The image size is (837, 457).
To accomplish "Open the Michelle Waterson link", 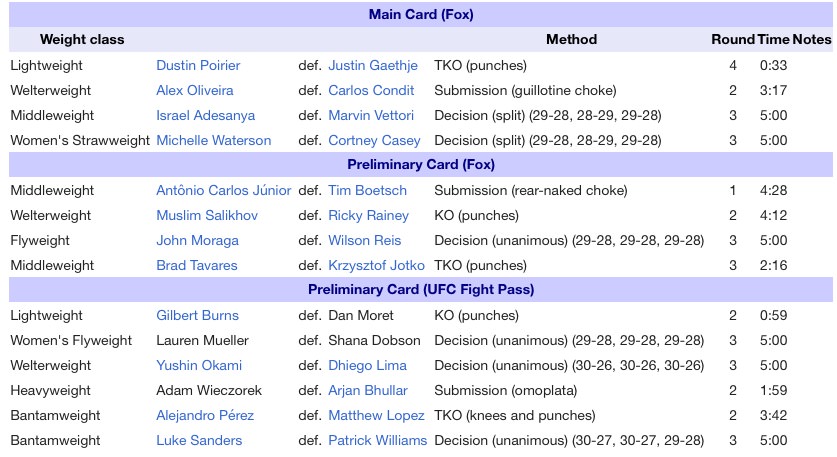I will pyautogui.click(x=214, y=140).
